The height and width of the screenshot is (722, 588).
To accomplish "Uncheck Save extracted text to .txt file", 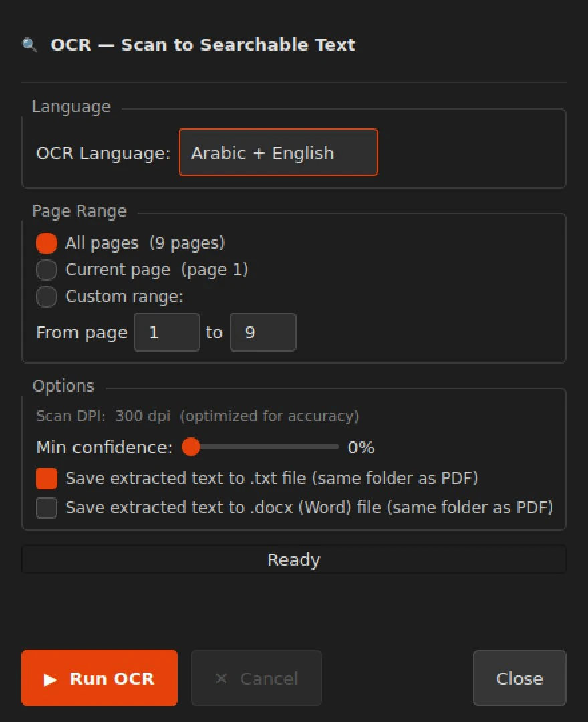I will point(47,479).
